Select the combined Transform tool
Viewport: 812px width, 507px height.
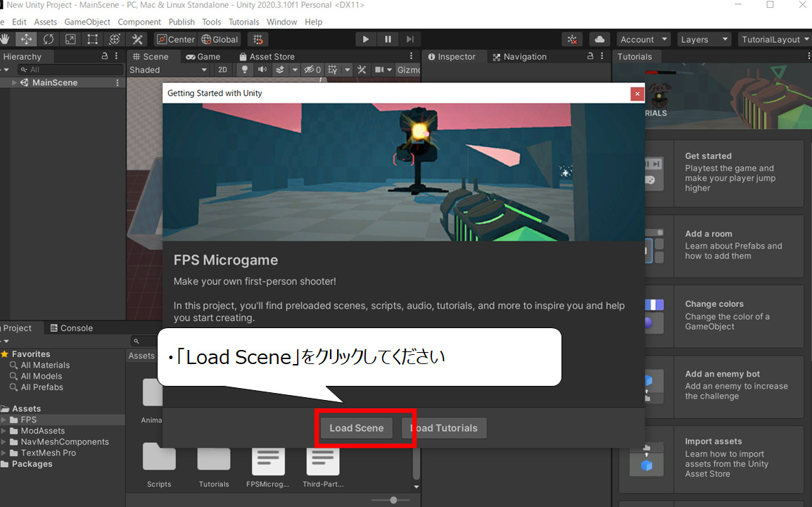(115, 39)
